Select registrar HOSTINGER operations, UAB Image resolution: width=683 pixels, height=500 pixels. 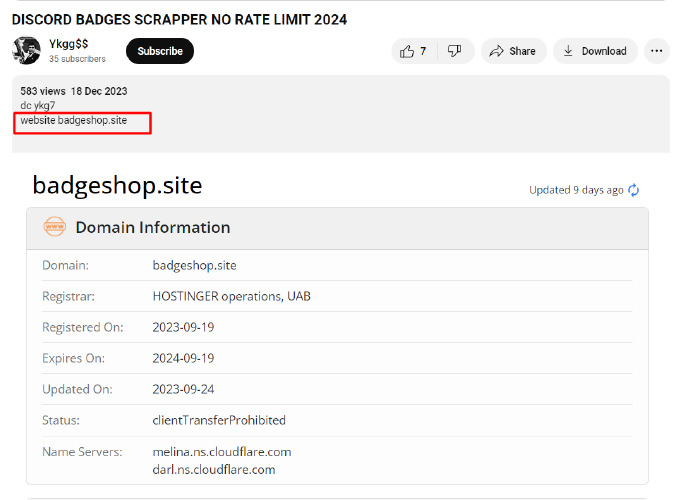click(x=231, y=296)
